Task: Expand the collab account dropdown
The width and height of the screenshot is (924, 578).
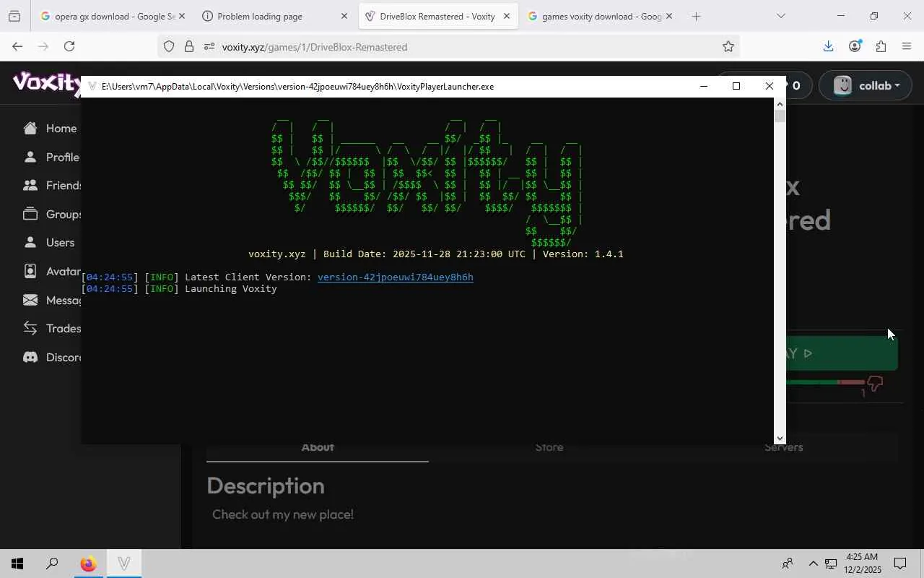Action: coord(866,85)
